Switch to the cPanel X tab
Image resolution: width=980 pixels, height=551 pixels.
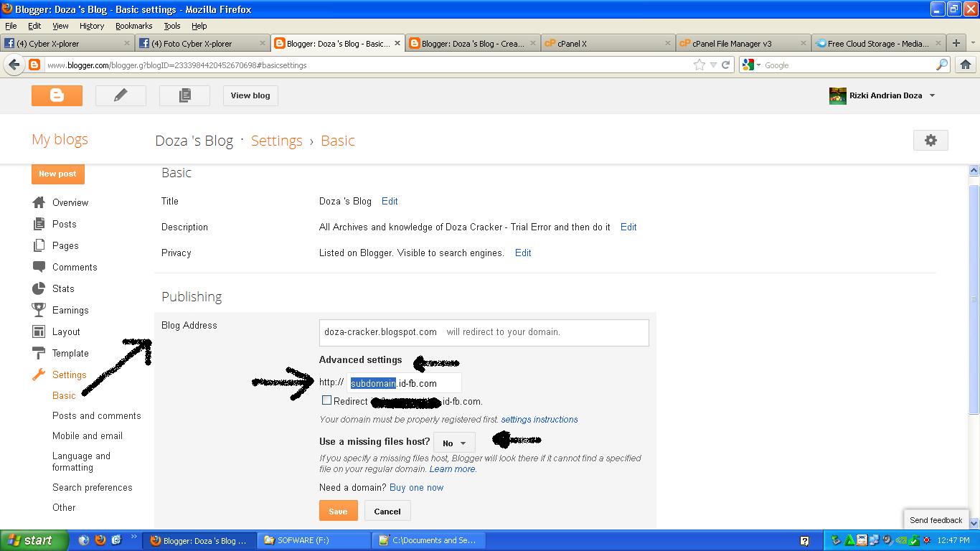[607, 43]
